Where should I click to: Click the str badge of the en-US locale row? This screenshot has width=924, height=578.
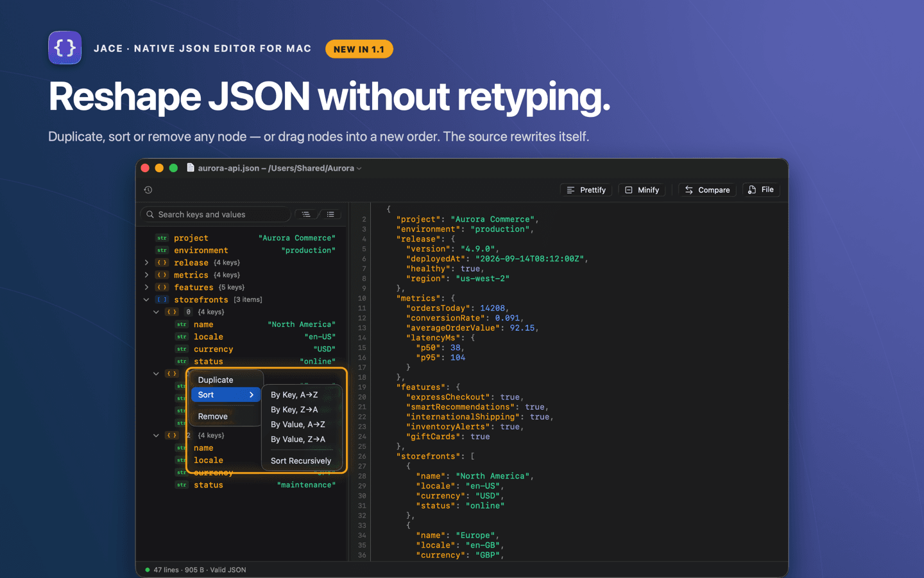pyautogui.click(x=182, y=337)
